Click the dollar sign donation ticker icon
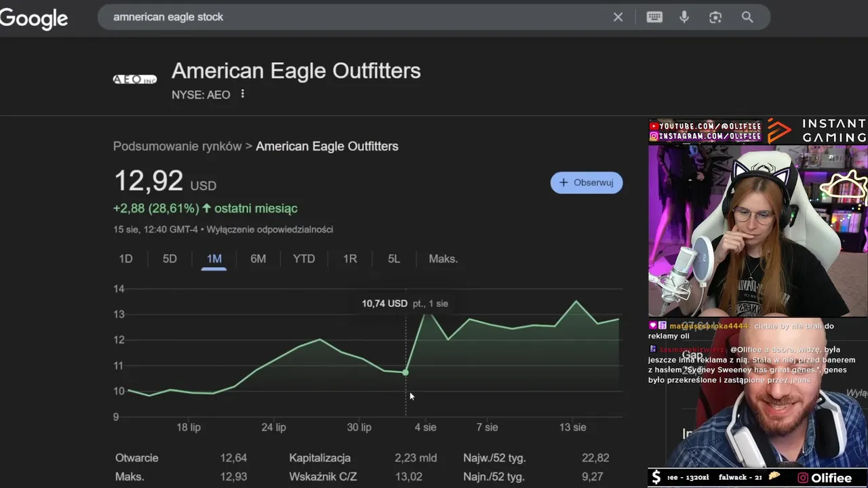 coord(656,478)
